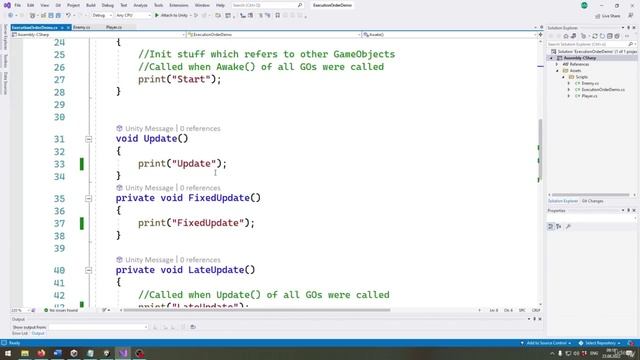
Task: Click the 0 references lens above LateUpdate()
Action: (200, 260)
